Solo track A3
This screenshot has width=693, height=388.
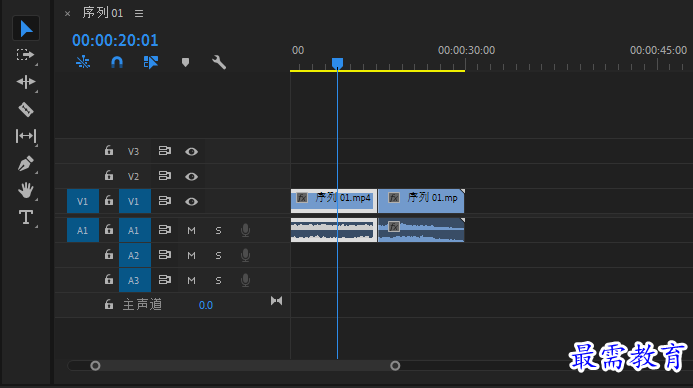pyautogui.click(x=218, y=280)
